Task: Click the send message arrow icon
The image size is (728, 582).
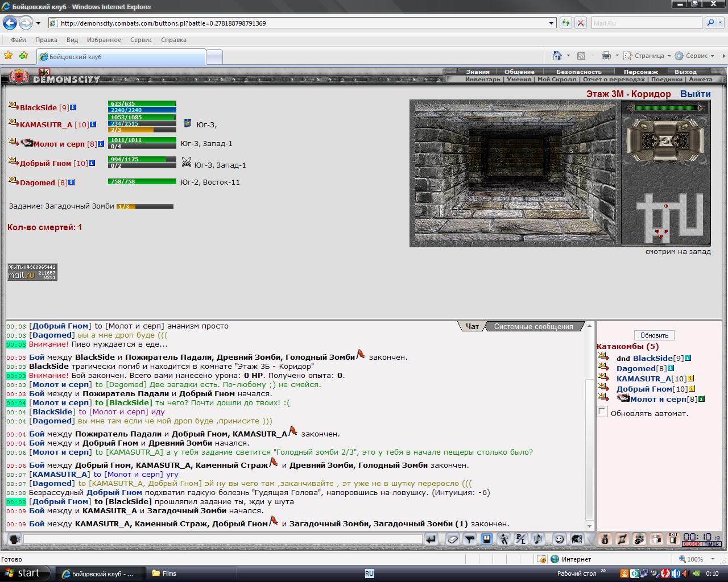Action: pyautogui.click(x=431, y=539)
